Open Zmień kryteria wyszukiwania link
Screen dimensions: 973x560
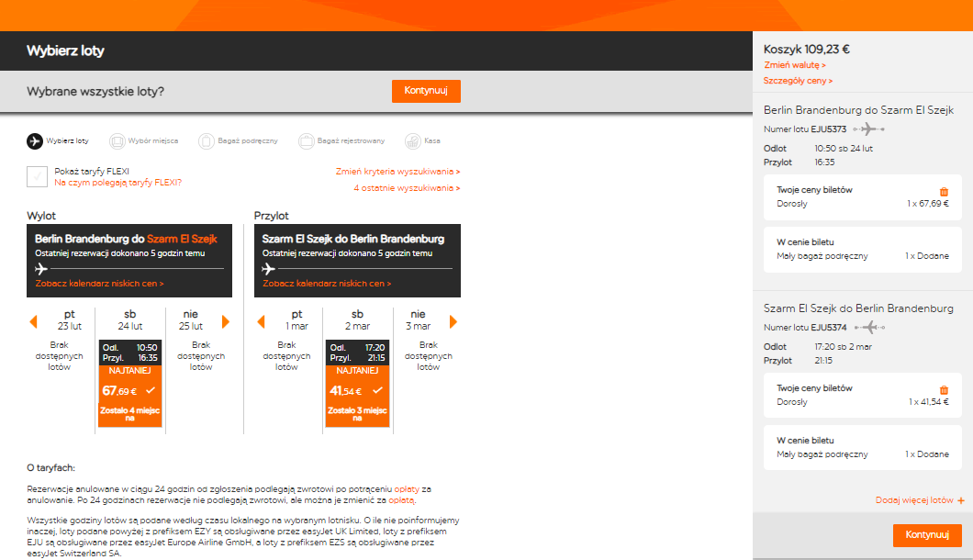point(397,172)
